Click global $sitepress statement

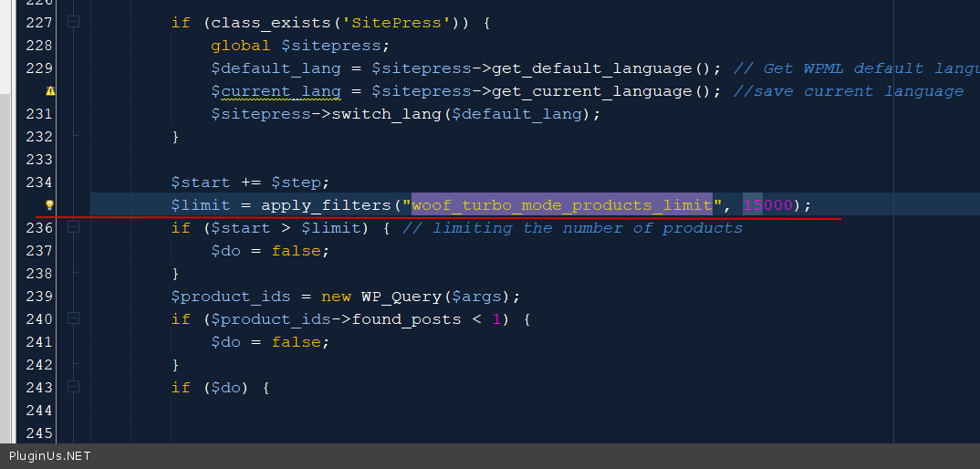[300, 46]
